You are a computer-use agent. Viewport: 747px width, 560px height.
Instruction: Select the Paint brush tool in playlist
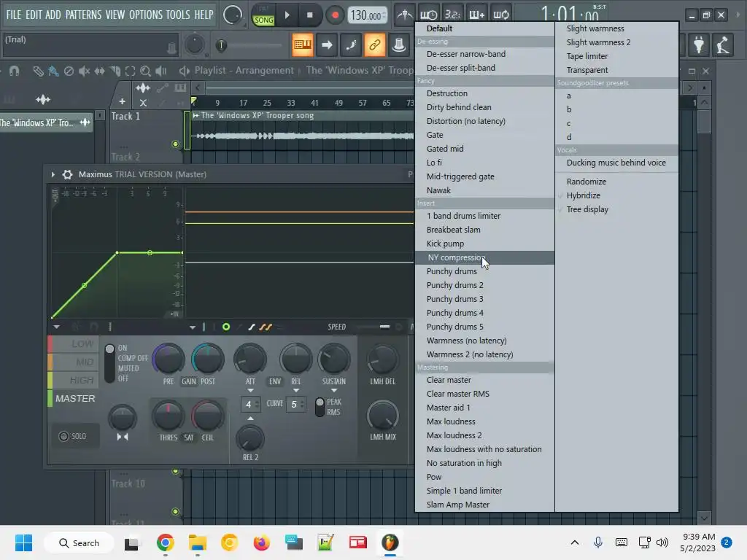53,71
